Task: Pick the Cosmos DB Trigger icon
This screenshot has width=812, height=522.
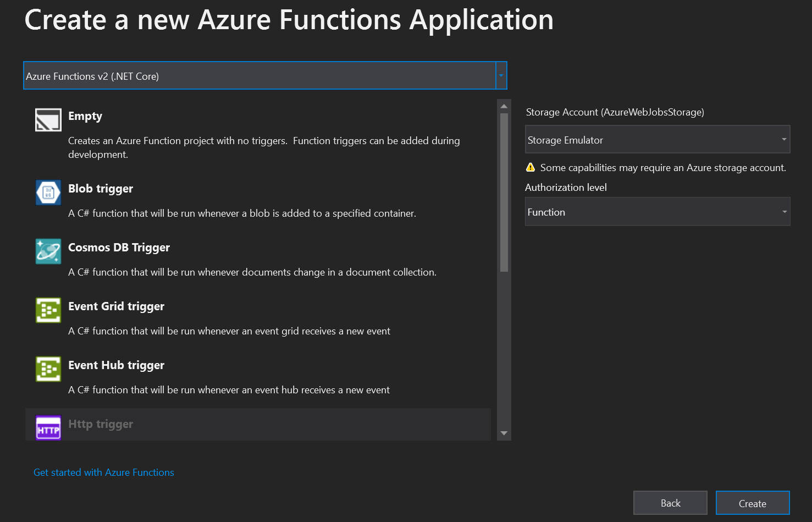Action: point(48,251)
